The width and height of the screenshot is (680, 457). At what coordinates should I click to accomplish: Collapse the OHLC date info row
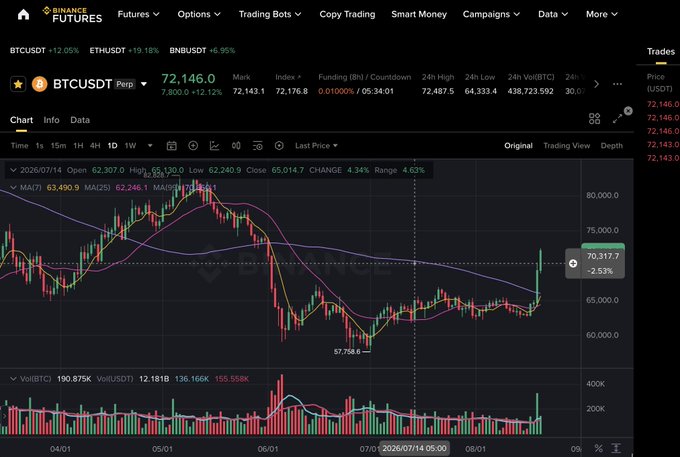(x=13, y=170)
